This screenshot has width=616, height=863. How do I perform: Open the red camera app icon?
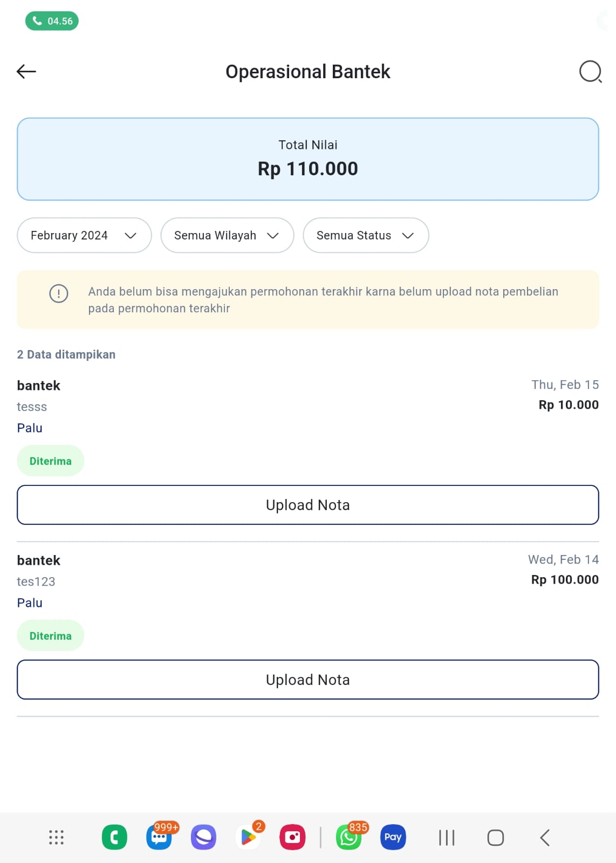(x=292, y=837)
